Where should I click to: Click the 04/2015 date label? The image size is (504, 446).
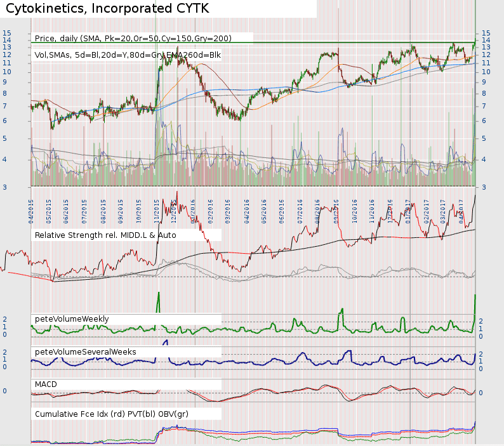point(31,211)
